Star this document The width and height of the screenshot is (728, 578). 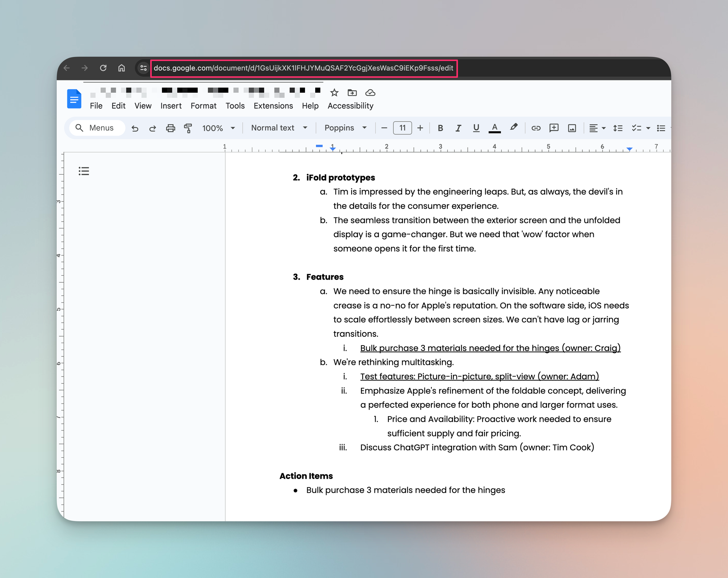click(334, 93)
